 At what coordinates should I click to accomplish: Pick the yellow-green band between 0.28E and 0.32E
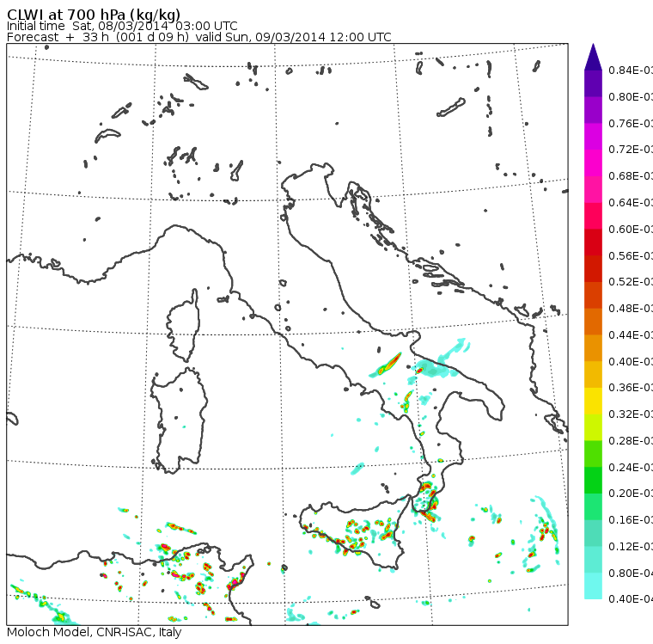tap(593, 427)
